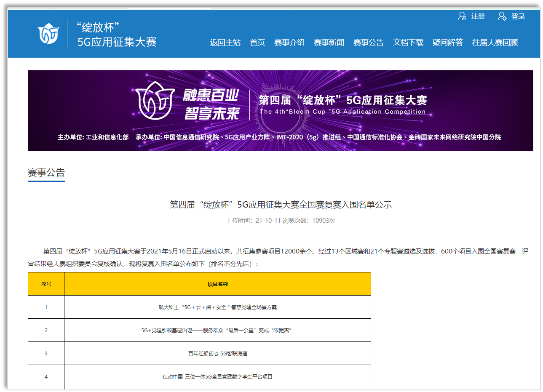Open 赛事公告 in the navigation bar
The width and height of the screenshot is (543, 392).
369,43
